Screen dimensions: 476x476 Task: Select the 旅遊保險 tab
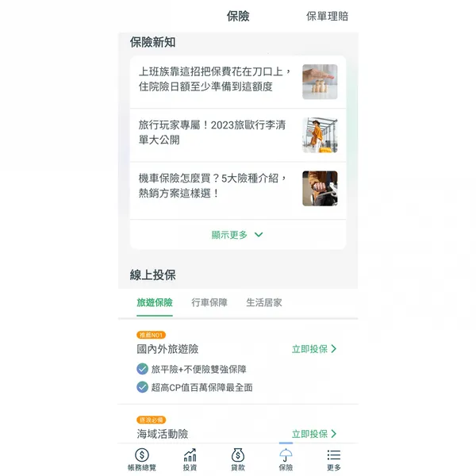point(155,302)
